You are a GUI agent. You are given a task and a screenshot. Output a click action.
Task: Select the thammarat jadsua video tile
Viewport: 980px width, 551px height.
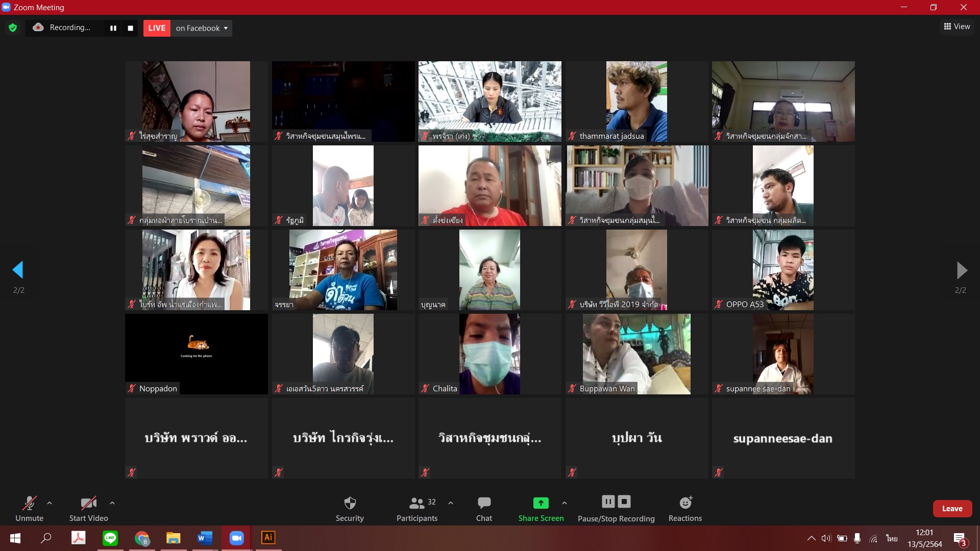pos(636,101)
